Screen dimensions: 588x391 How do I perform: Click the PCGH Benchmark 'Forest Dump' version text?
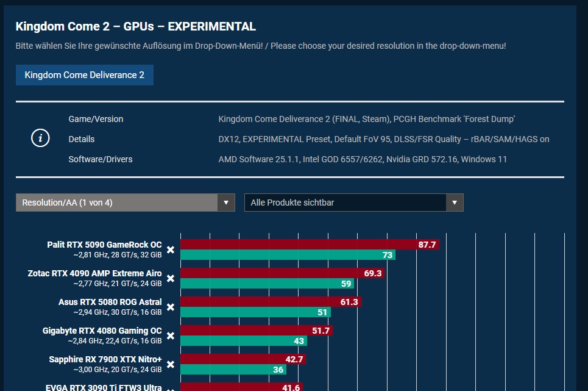[366, 119]
